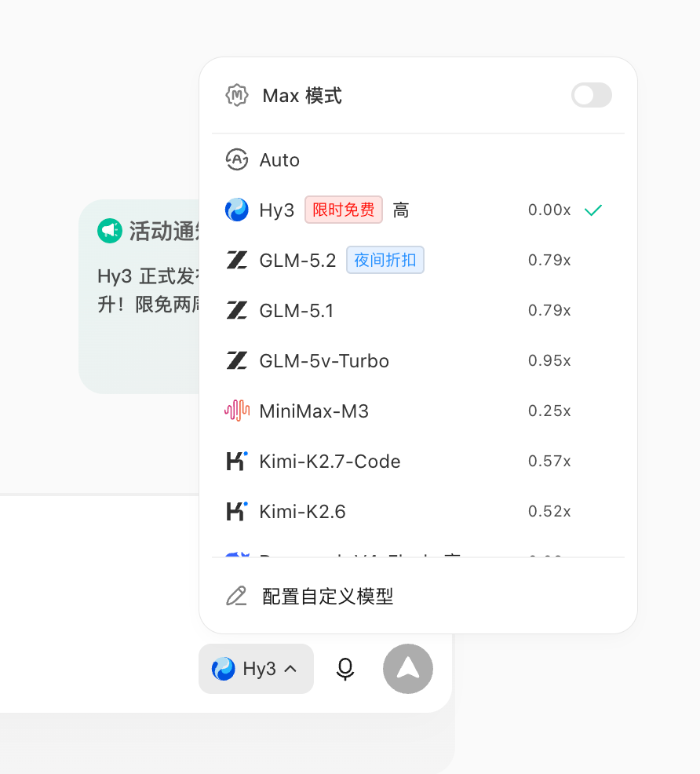Click the green megaphone 活动通知 icon
This screenshot has height=774, width=700.
point(110,231)
